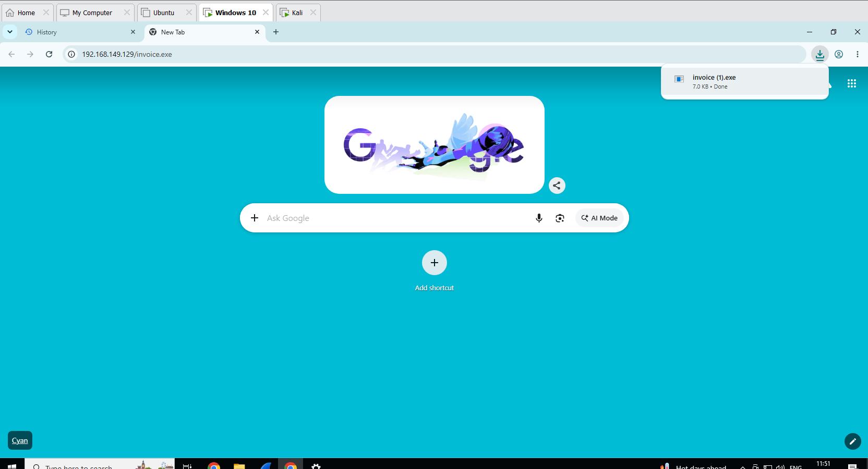Search by image with Google Lens
Viewport: 868px width, 469px height.
coord(560,218)
